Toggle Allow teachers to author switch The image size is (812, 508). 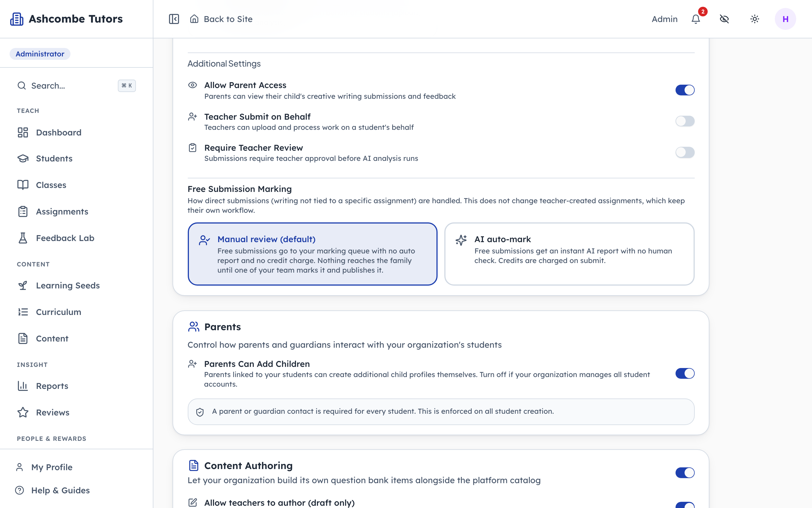tap(685, 505)
